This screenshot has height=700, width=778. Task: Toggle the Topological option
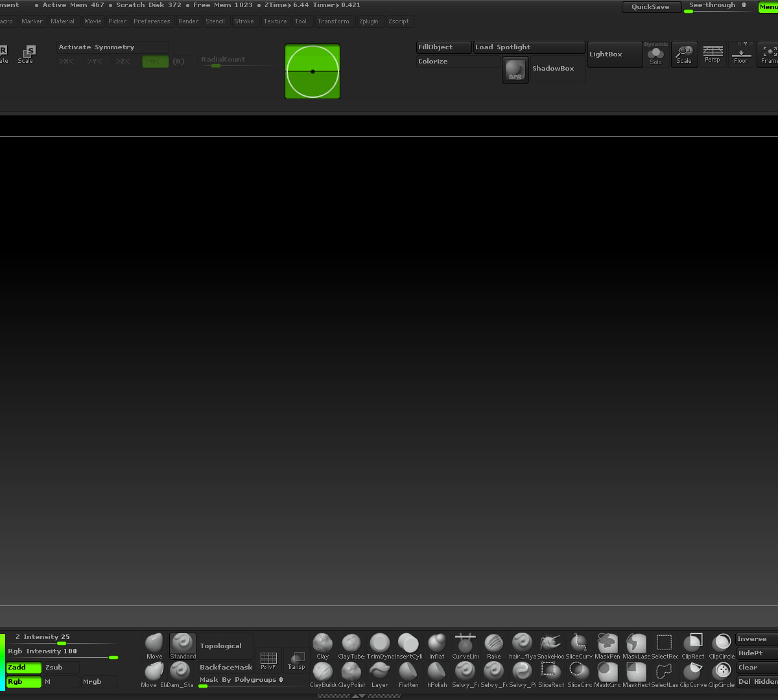pos(226,646)
